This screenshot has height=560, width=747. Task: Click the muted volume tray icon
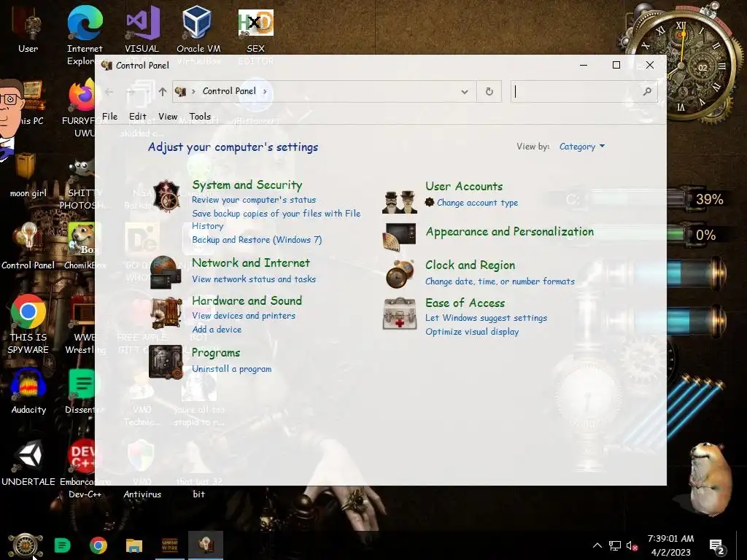[632, 545]
